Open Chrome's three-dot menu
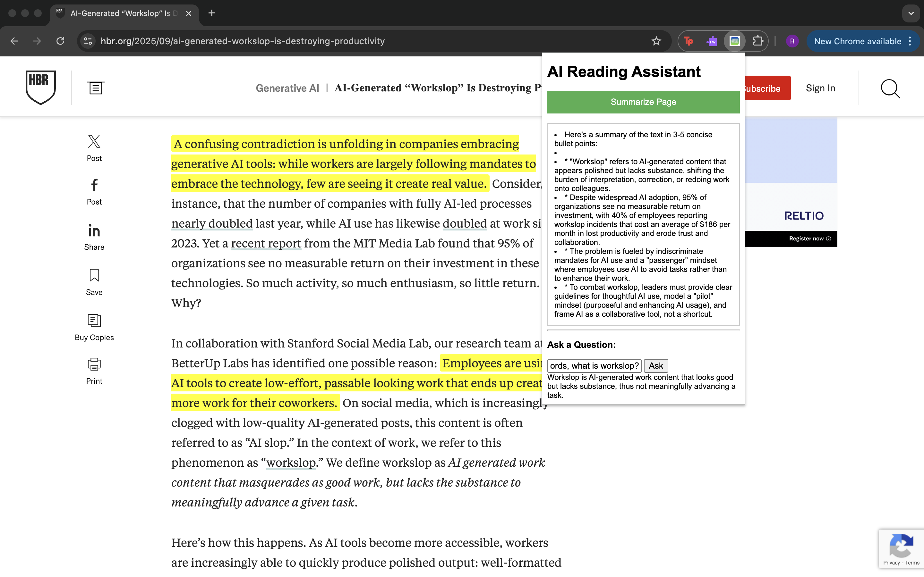 910,41
